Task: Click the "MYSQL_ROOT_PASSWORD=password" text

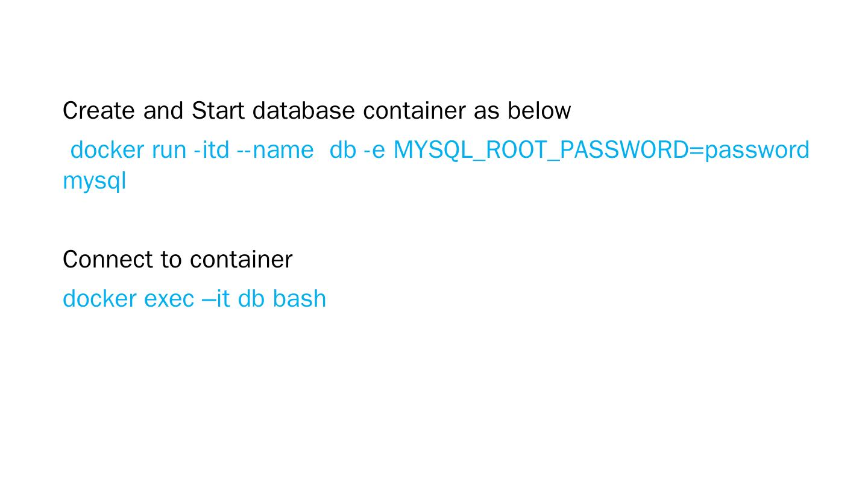Action: (x=601, y=150)
